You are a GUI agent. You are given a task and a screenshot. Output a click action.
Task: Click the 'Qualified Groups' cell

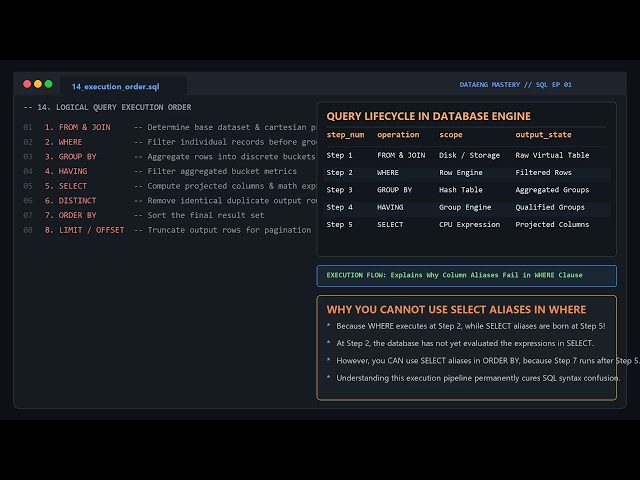click(x=550, y=207)
